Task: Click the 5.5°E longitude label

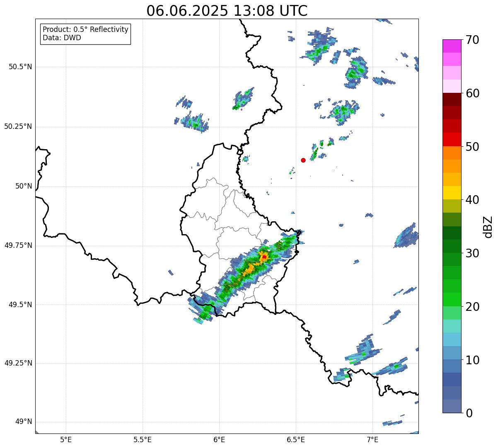Action: click(143, 439)
